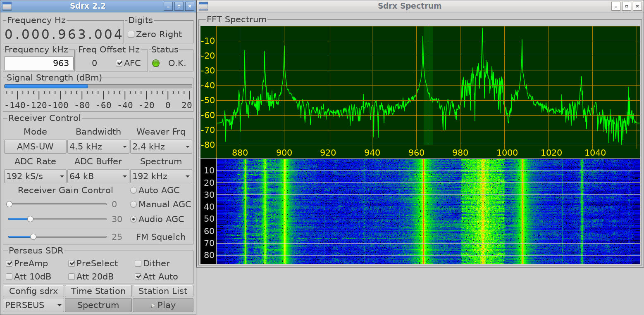Open Config sdrx settings
The image size is (644, 315).
pos(33,291)
